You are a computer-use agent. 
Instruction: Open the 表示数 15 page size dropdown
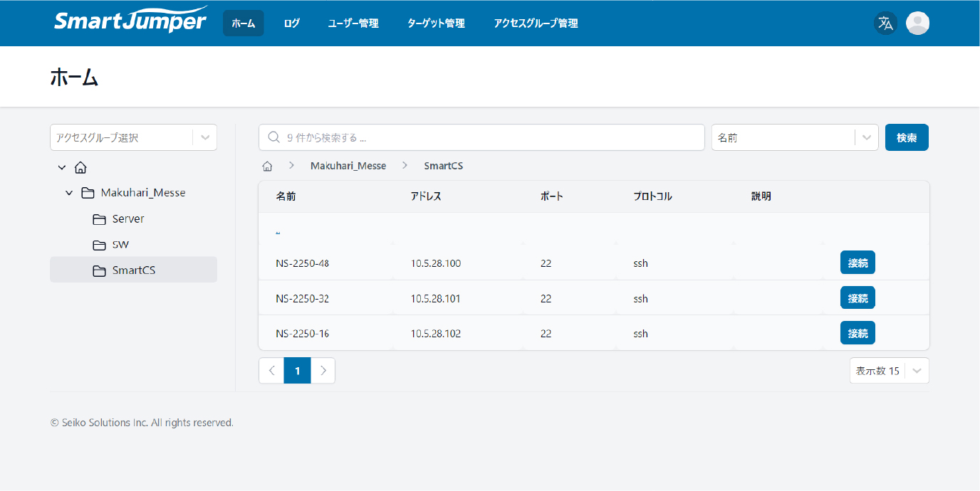[890, 371]
